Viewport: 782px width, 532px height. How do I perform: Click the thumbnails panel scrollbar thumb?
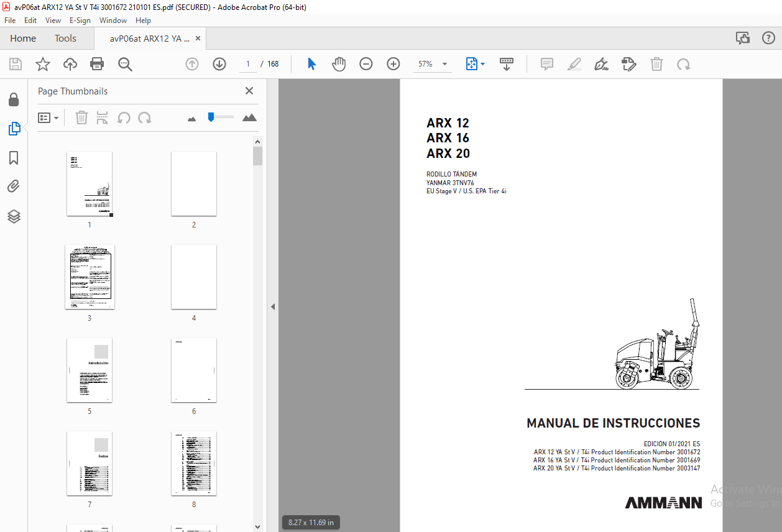point(258,156)
